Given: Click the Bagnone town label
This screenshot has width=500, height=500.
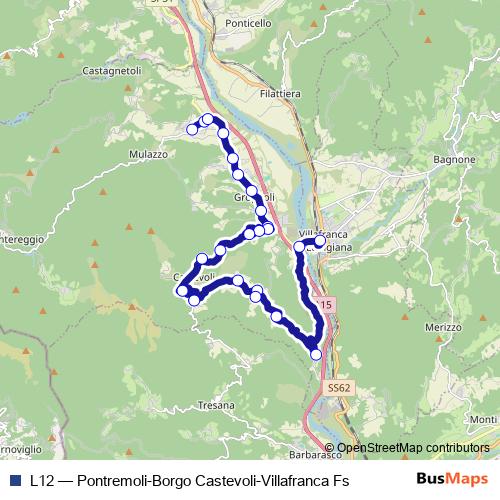Looking at the screenshot, I should pyautogui.click(x=454, y=160).
